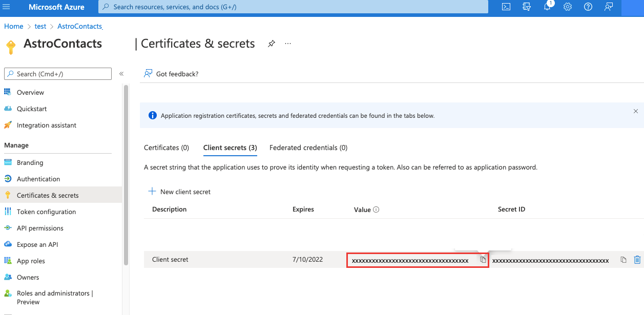The height and width of the screenshot is (315, 644).
Task: Click the AstroContacts breadcrumb link
Action: (x=80, y=26)
